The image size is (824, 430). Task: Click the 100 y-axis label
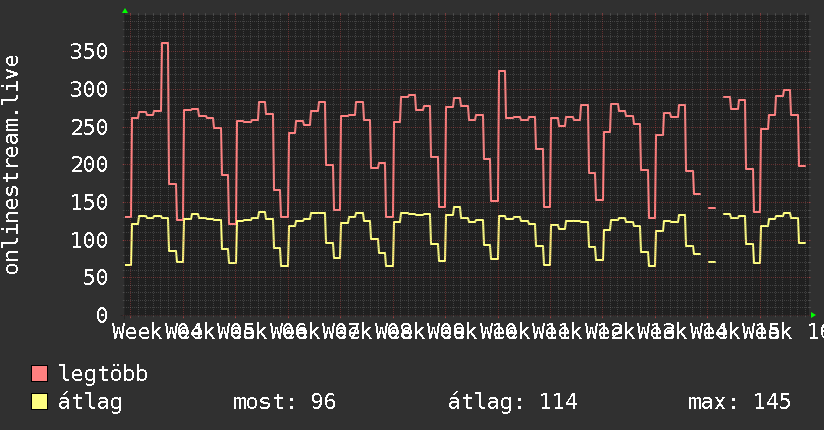point(89,240)
